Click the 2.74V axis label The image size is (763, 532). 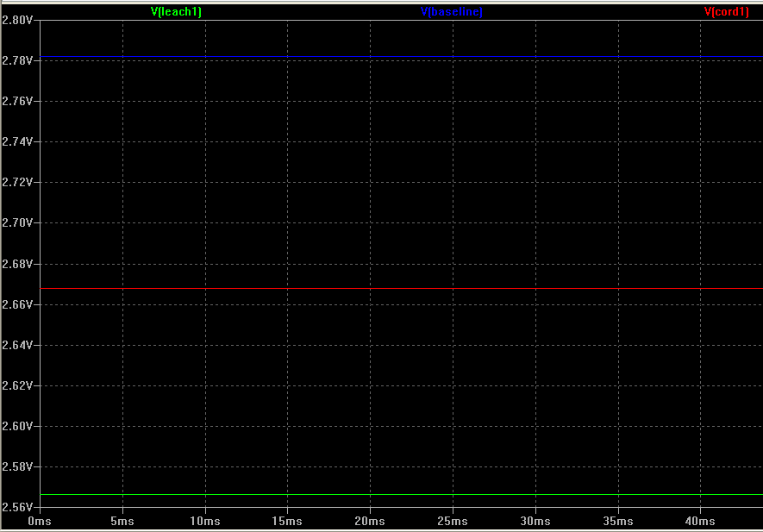[x=17, y=141]
